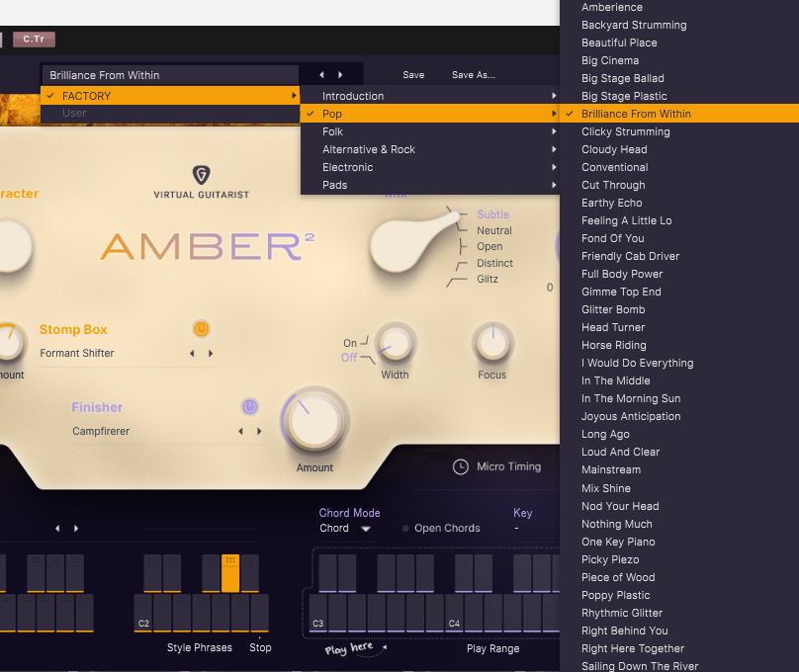
Task: Open the preset name dropdown Brilliance From Within
Action: coord(170,75)
